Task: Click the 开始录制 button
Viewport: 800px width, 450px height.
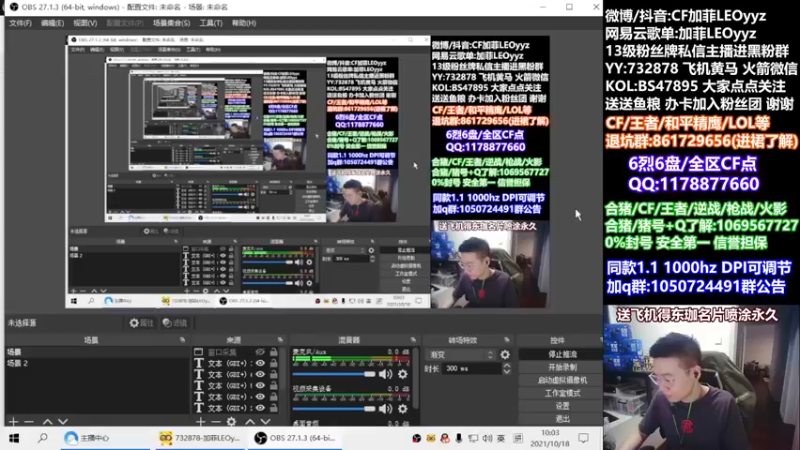Action: tap(561, 367)
